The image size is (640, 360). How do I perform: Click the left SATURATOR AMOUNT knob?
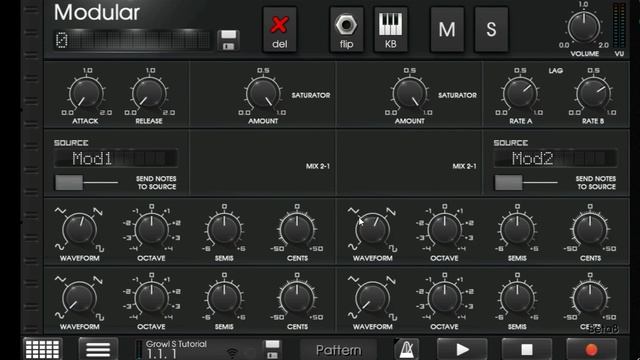click(263, 93)
